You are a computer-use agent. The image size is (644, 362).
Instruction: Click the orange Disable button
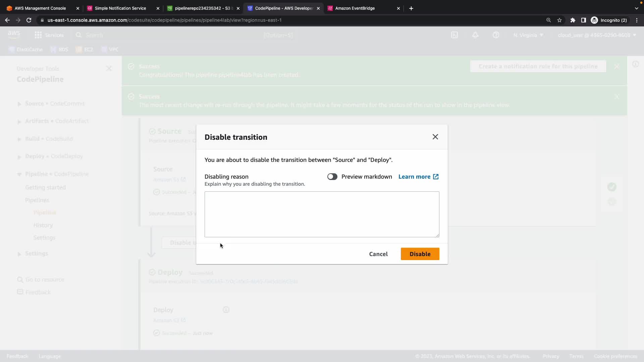pos(420,254)
